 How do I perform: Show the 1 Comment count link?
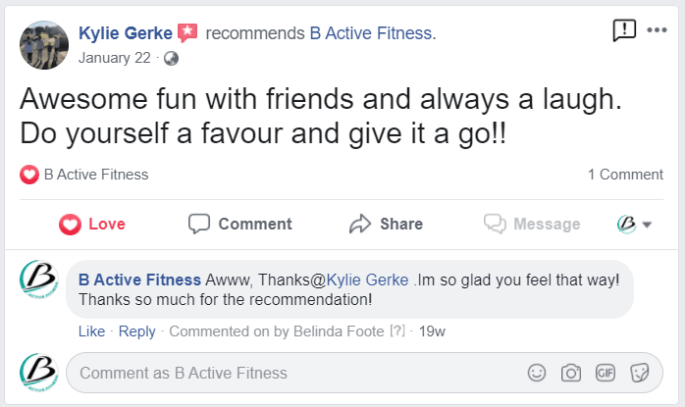point(625,175)
